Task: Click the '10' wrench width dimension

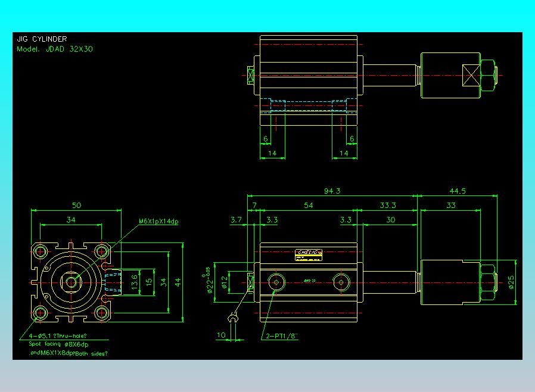Action: [221, 335]
